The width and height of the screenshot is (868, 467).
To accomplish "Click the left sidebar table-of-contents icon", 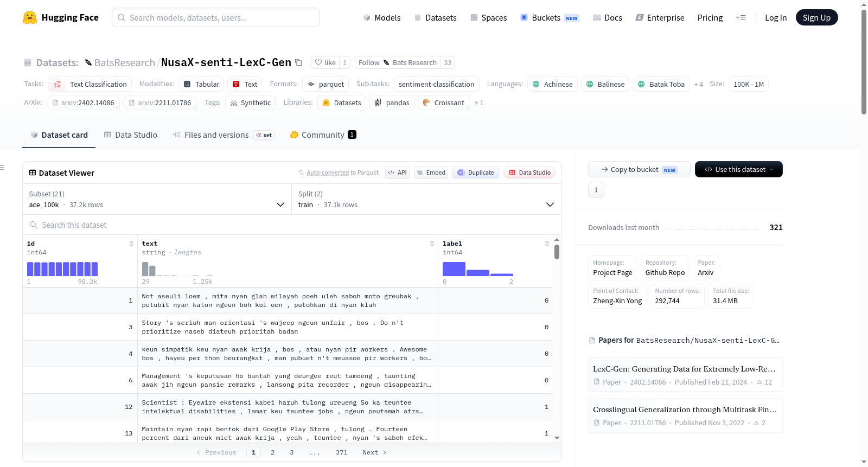I will coord(2,168).
